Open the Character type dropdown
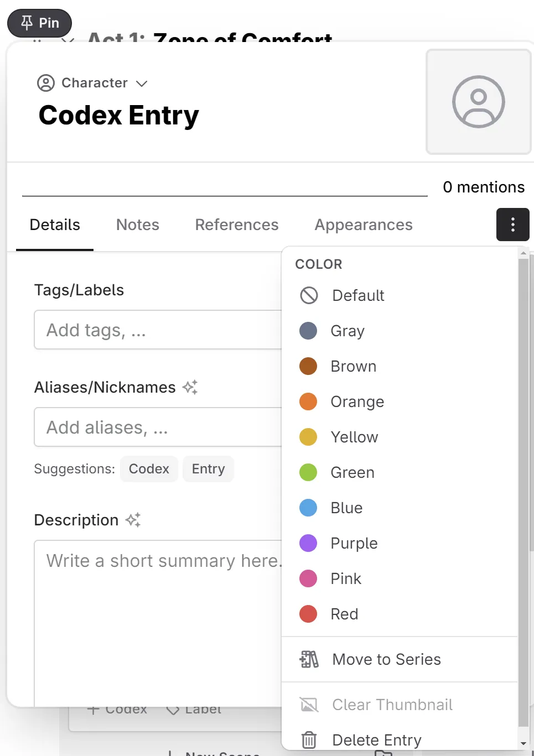This screenshot has width=534, height=756. (94, 83)
